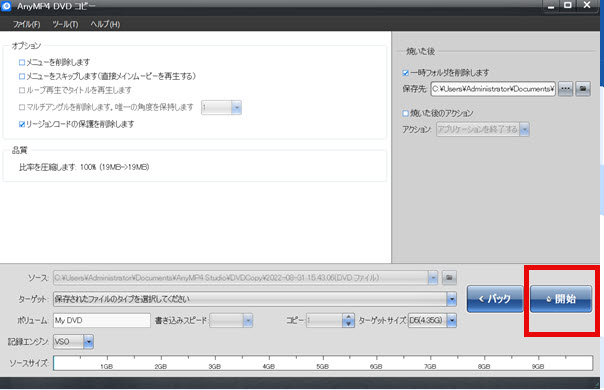Open the ターゲット file type dropdown
This screenshot has width=604, height=390.
[451, 299]
